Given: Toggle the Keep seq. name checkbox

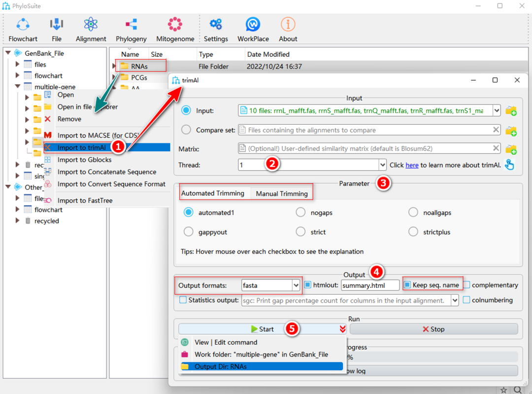Looking at the screenshot, I should tap(407, 285).
